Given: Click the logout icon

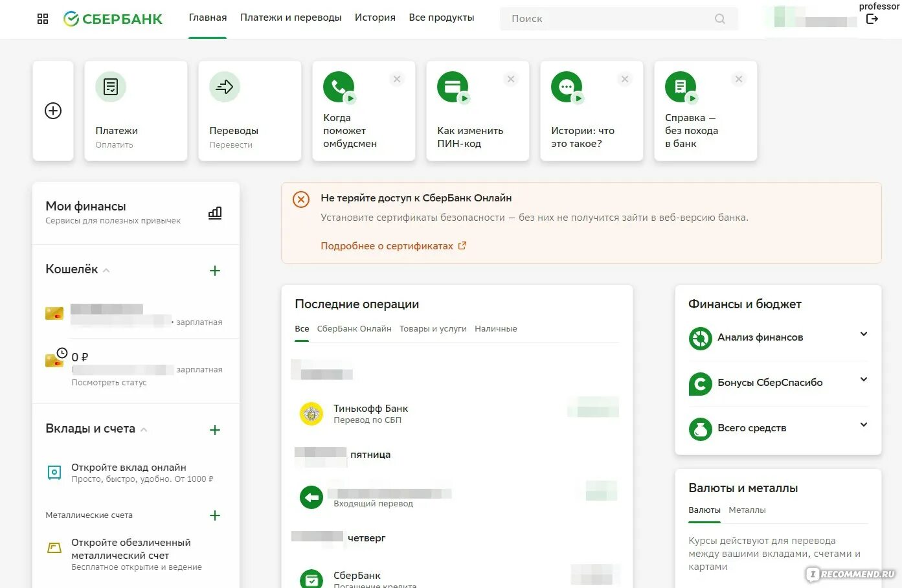Looking at the screenshot, I should pyautogui.click(x=872, y=19).
